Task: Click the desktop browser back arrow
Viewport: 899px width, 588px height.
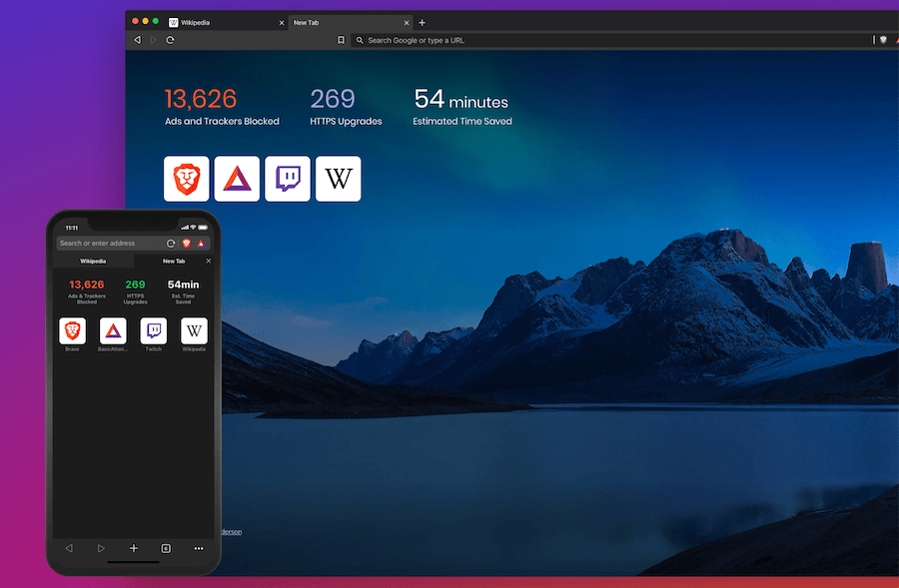Action: click(138, 40)
